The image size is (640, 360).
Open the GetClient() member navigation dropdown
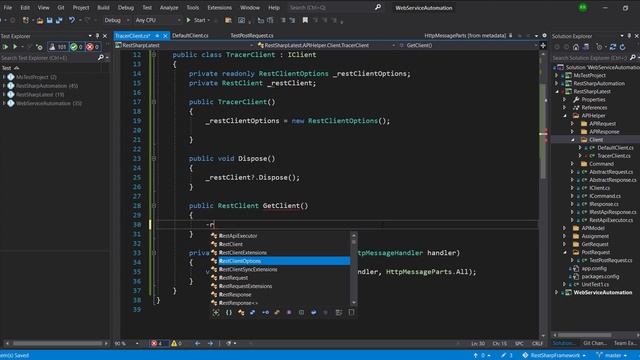pos(467,45)
